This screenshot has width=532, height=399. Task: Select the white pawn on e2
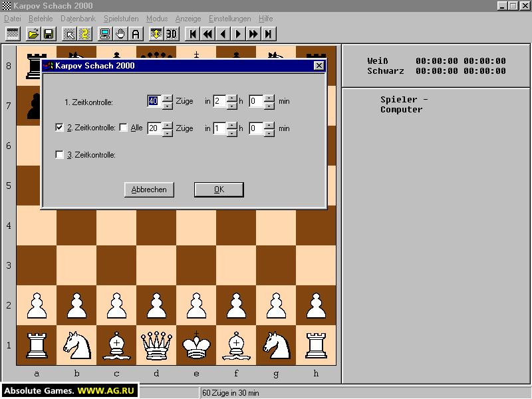196,305
